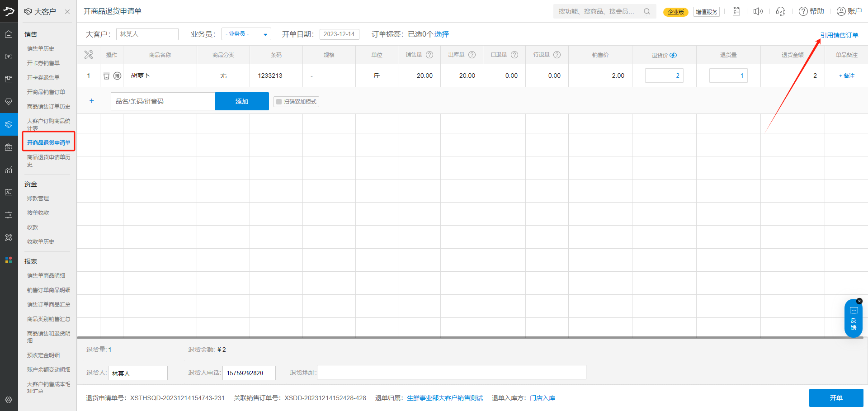
Task: Open the gear settings icon at bottom left
Action: pyautogui.click(x=9, y=400)
